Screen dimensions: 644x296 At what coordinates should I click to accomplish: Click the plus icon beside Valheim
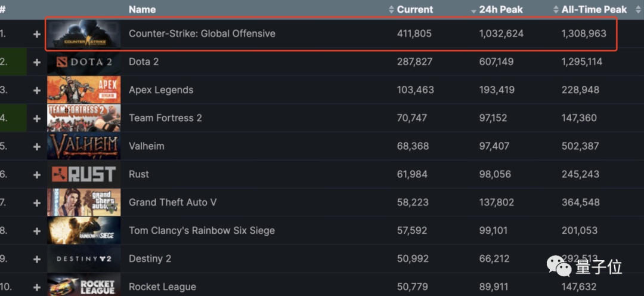37,146
